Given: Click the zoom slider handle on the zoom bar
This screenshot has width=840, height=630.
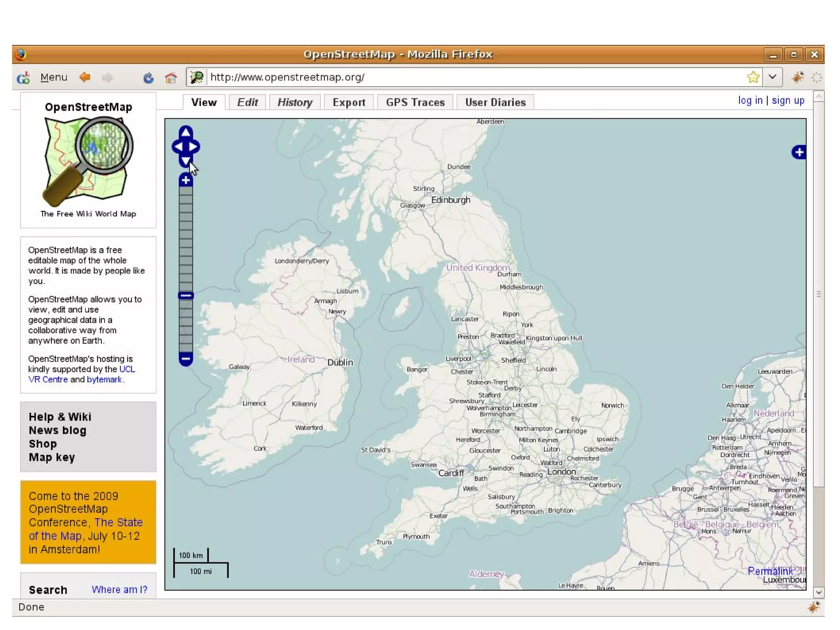Looking at the screenshot, I should point(186,295).
